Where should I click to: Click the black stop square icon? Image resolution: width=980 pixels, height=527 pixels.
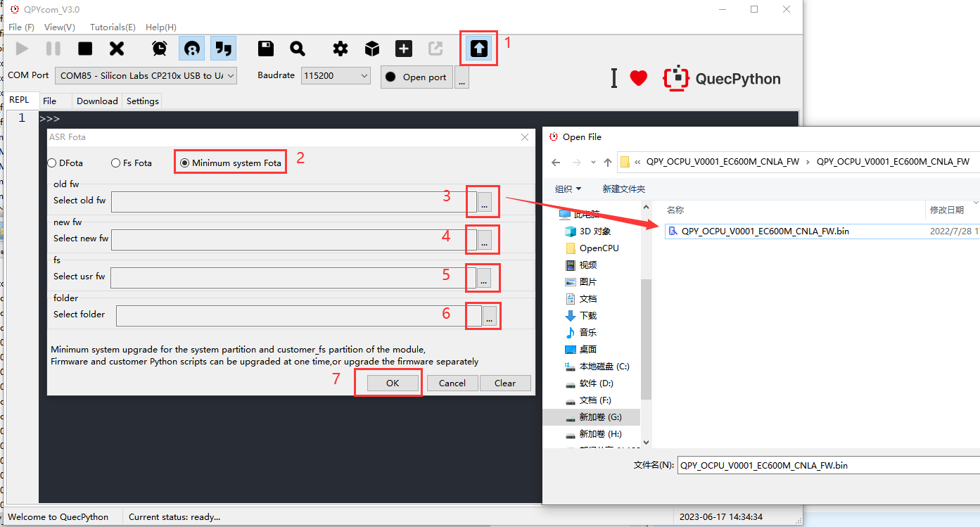pos(85,49)
